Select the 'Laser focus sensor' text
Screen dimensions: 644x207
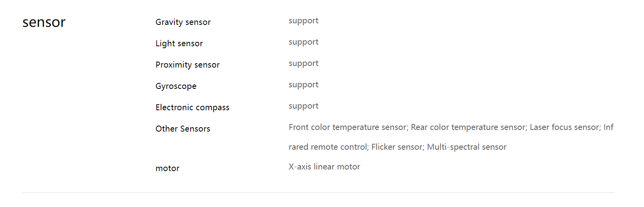click(x=564, y=127)
